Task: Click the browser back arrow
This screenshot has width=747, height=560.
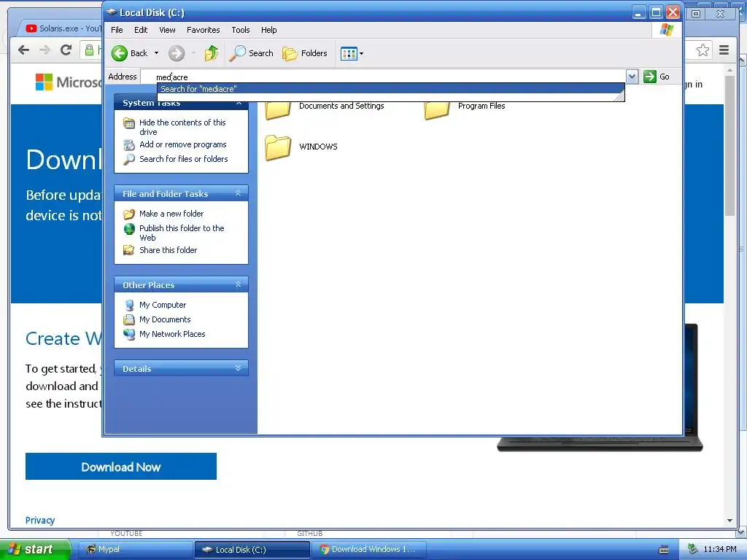Action: click(x=23, y=50)
